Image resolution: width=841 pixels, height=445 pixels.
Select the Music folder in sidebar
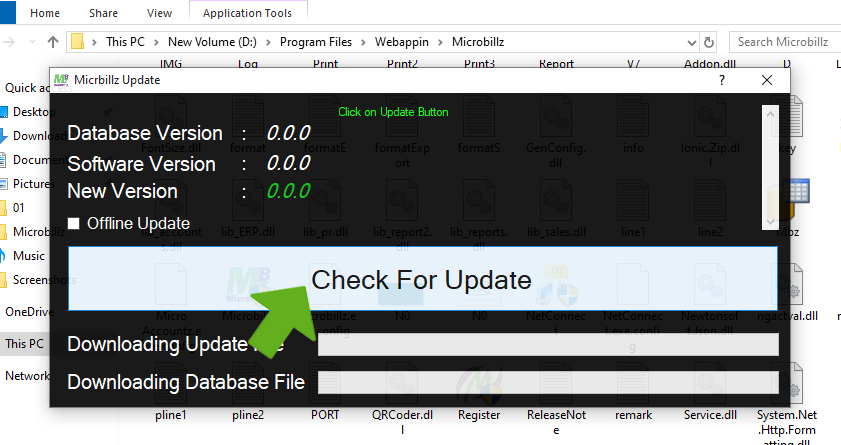28,256
